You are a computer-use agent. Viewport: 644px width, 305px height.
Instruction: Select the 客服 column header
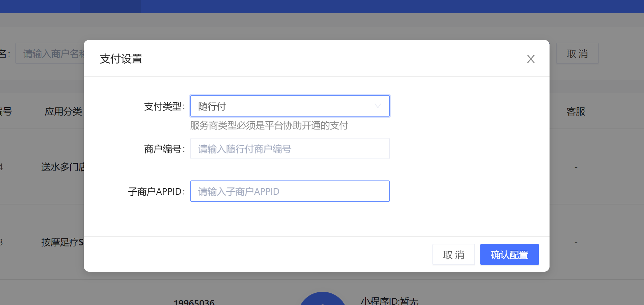pyautogui.click(x=575, y=112)
